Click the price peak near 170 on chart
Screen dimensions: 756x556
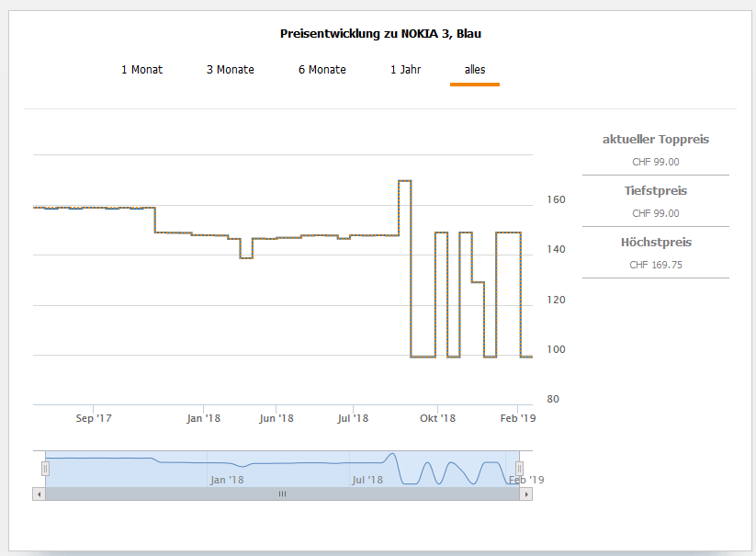pyautogui.click(x=404, y=181)
